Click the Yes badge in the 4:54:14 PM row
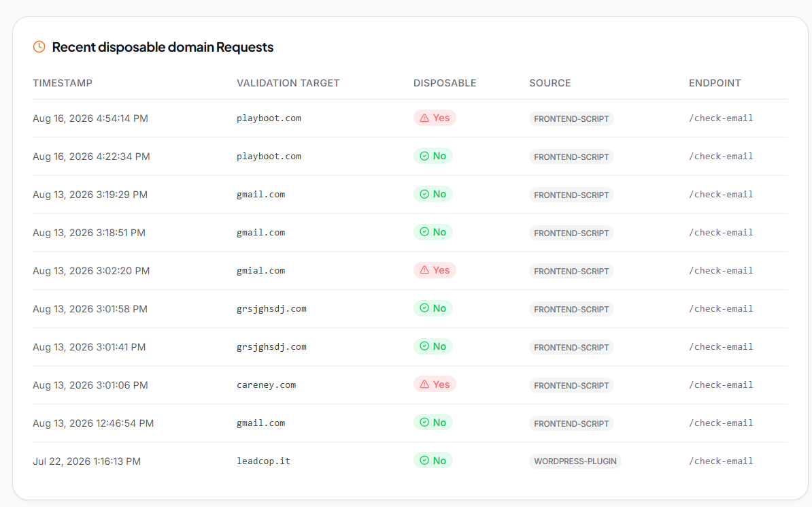Viewport: 812px width, 507px height. 435,118
